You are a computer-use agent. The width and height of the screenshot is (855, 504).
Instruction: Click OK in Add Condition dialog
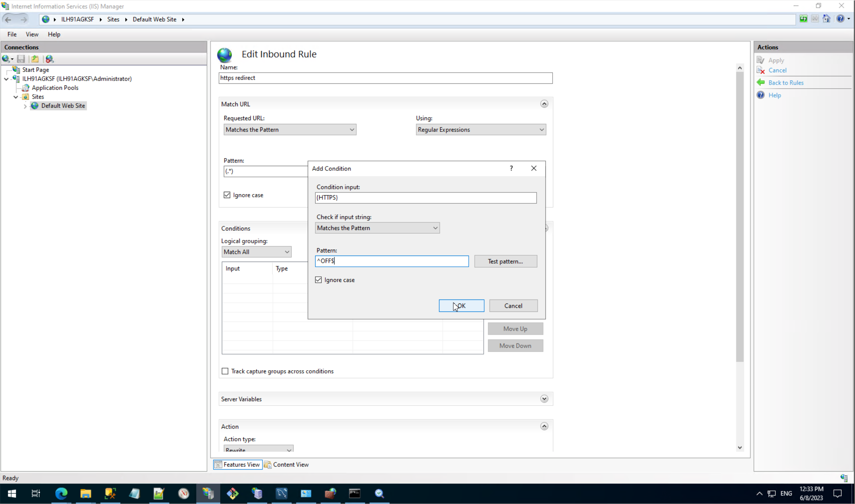461,306
